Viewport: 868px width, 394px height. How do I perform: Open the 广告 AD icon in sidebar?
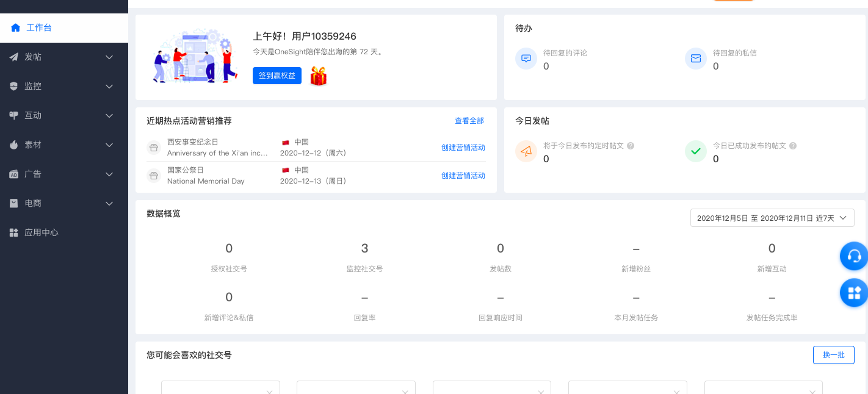(x=13, y=174)
